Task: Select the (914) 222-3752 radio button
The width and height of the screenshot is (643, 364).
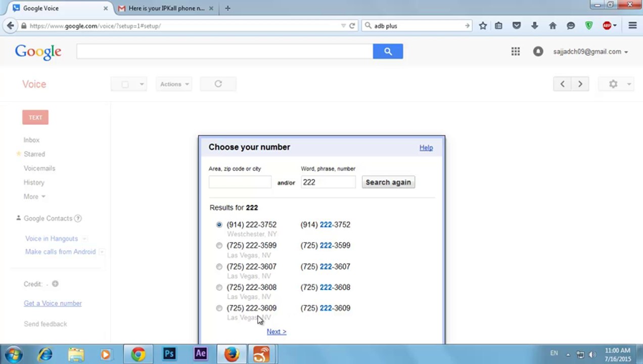Action: (x=219, y=224)
